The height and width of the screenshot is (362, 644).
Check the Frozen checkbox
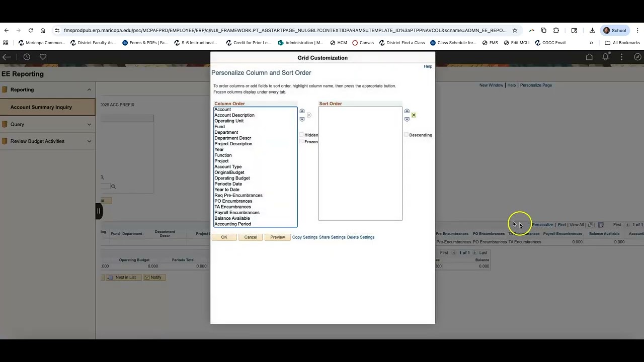301,142
